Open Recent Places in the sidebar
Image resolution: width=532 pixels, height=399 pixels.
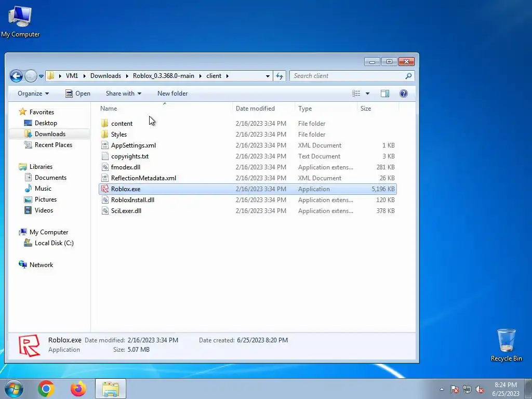(54, 145)
